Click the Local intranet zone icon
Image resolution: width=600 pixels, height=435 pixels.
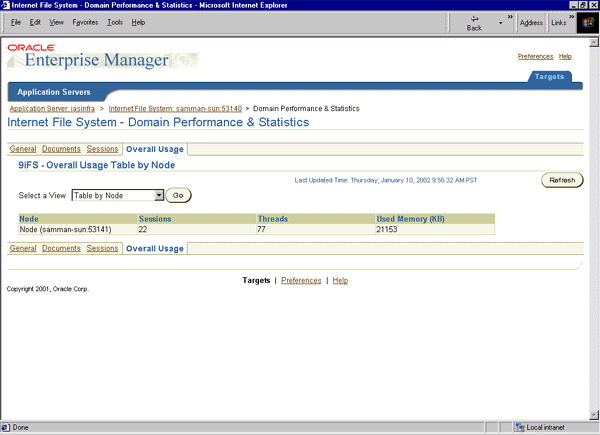pyautogui.click(x=519, y=427)
